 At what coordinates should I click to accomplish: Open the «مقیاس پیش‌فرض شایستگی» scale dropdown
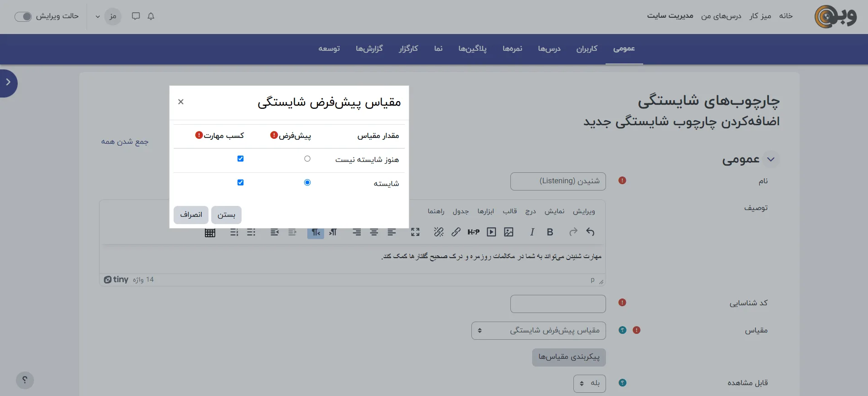coord(538,331)
